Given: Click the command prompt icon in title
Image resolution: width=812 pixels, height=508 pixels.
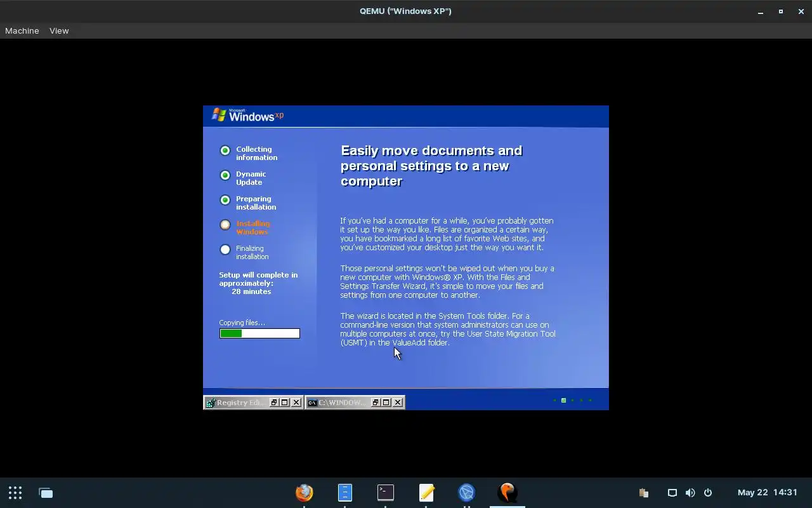Looking at the screenshot, I should [312, 403].
